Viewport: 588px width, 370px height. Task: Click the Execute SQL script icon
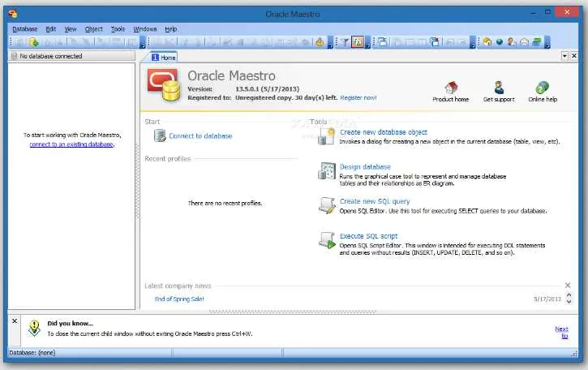[x=327, y=240]
